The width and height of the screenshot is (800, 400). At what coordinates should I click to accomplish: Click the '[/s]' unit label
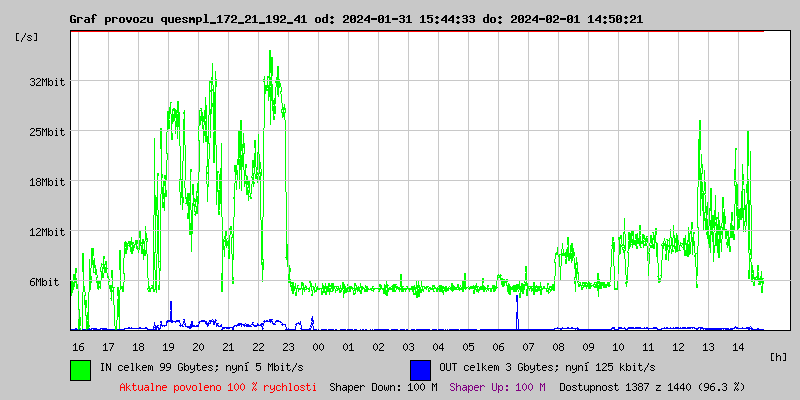pyautogui.click(x=27, y=37)
